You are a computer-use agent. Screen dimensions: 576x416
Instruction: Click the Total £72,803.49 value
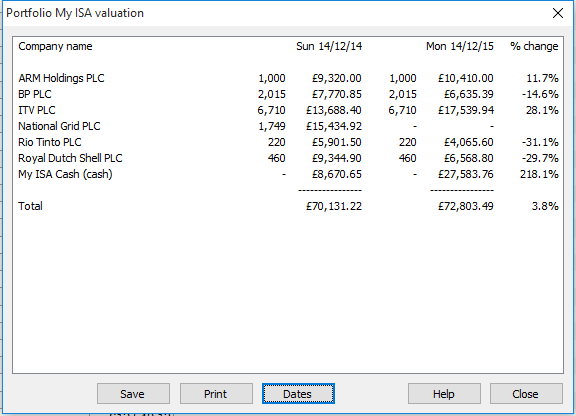coord(465,206)
